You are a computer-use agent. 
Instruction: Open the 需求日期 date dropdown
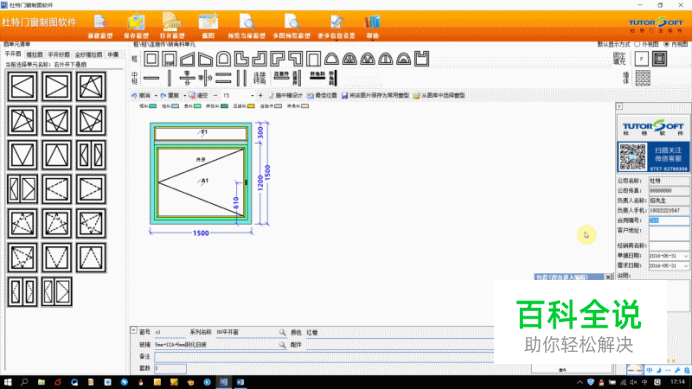coord(685,266)
